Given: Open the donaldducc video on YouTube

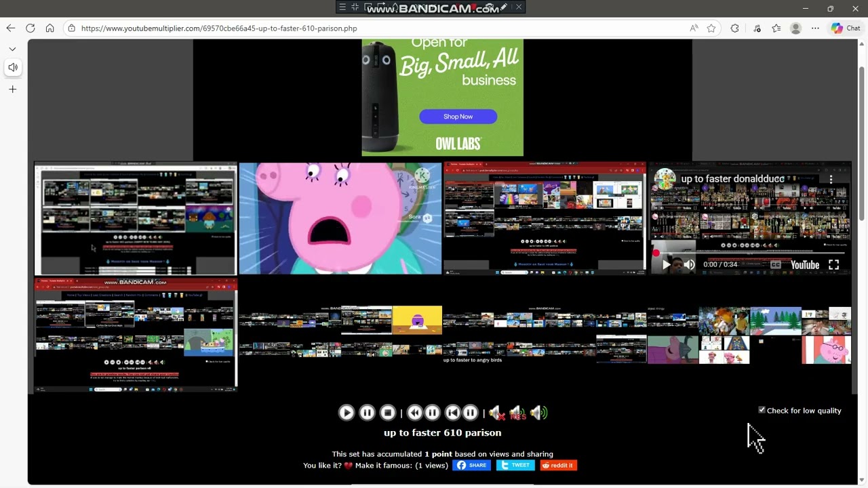Looking at the screenshot, I should [805, 265].
